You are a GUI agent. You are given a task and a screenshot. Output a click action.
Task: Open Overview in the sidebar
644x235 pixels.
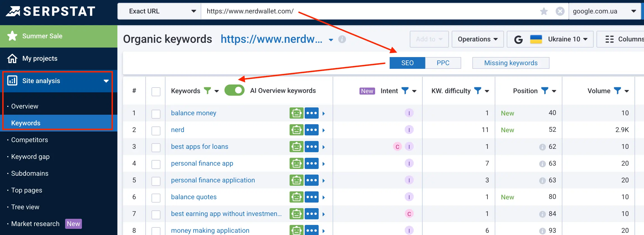click(25, 106)
